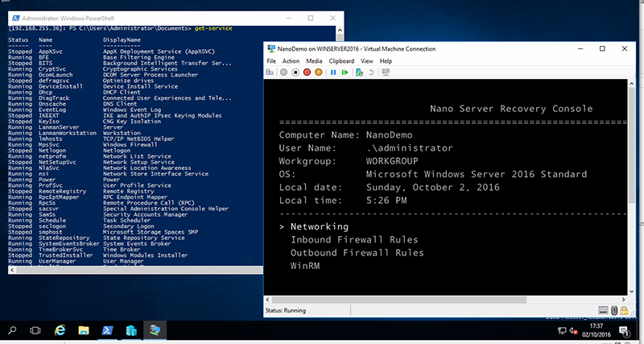Image resolution: width=644 pixels, height=344 pixels.
Task: Click the AppXSvc service row
Action: click(111, 52)
